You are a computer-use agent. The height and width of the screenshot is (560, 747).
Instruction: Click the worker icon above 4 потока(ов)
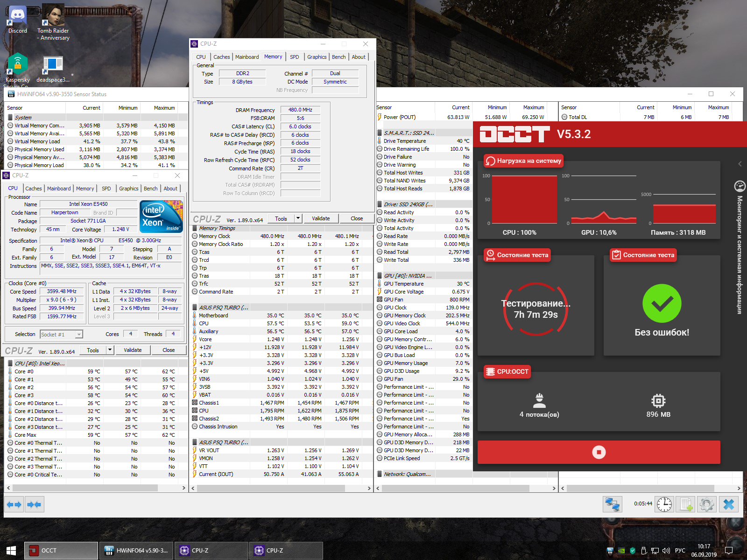[x=539, y=400]
